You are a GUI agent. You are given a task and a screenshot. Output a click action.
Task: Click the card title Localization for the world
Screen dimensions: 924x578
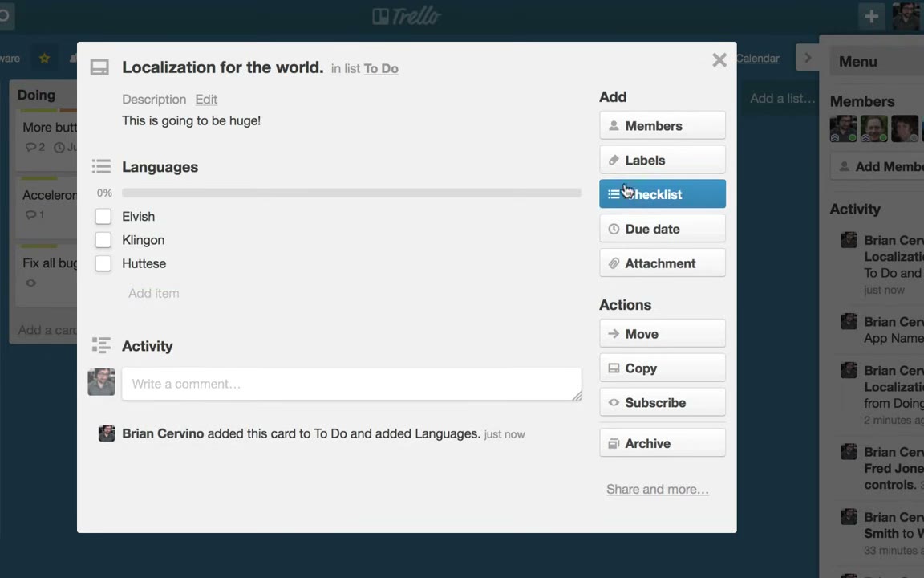(223, 67)
